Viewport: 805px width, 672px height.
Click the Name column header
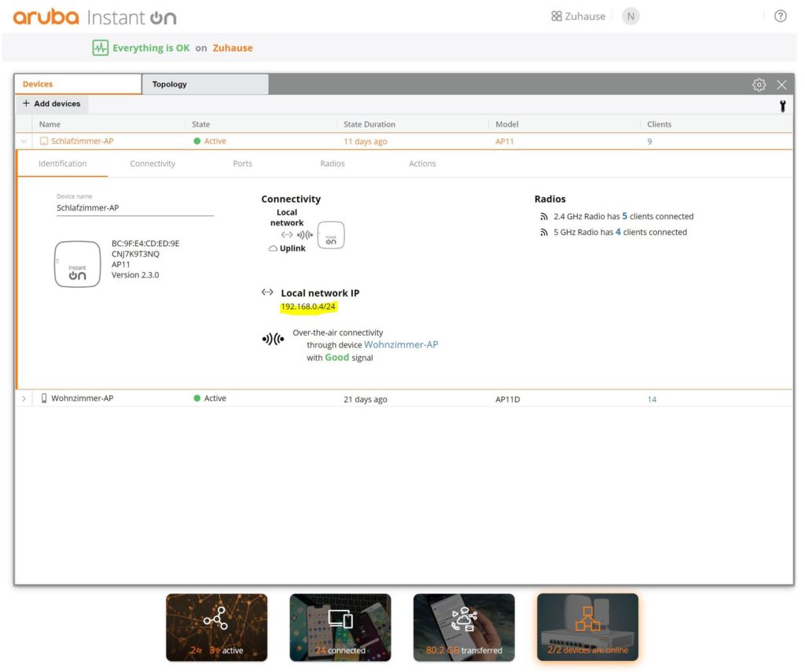50,124
